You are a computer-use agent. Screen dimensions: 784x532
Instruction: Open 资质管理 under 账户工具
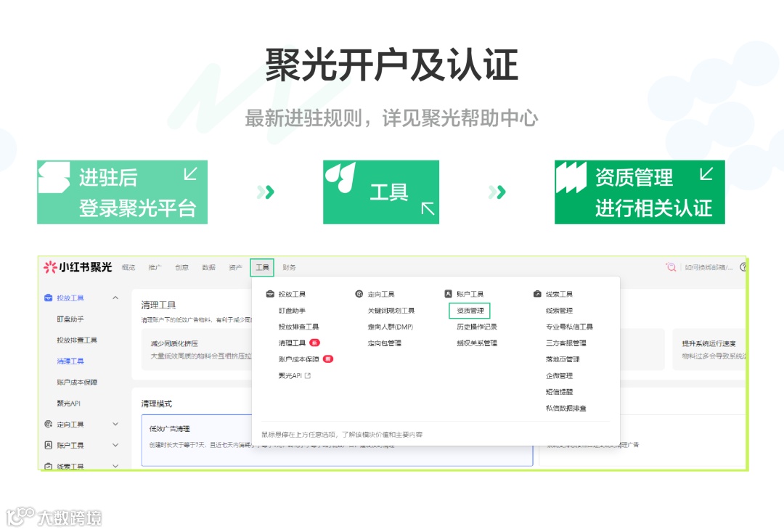click(470, 311)
